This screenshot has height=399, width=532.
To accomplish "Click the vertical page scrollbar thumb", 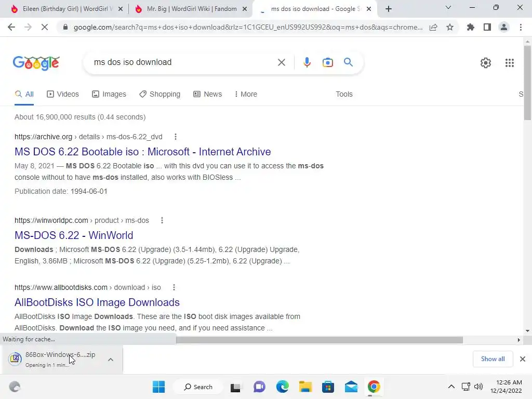I will click(x=527, y=83).
